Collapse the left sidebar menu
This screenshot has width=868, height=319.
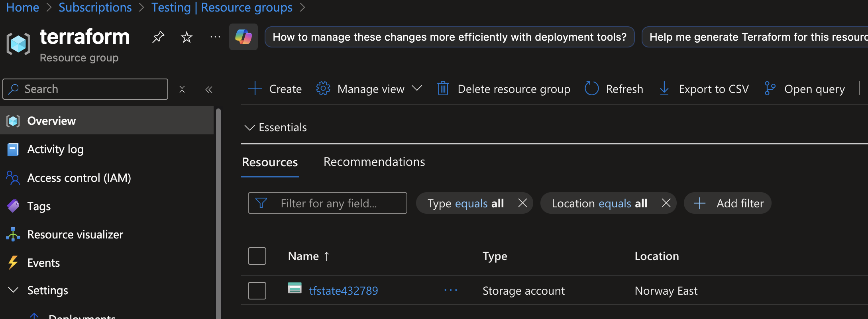pos(208,89)
